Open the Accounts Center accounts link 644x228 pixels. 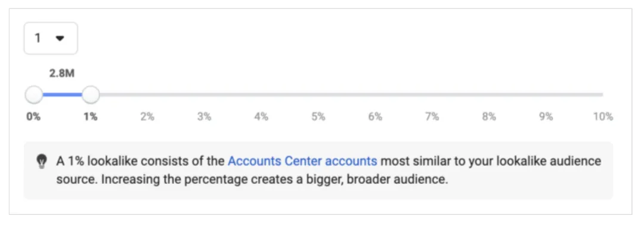[302, 161]
